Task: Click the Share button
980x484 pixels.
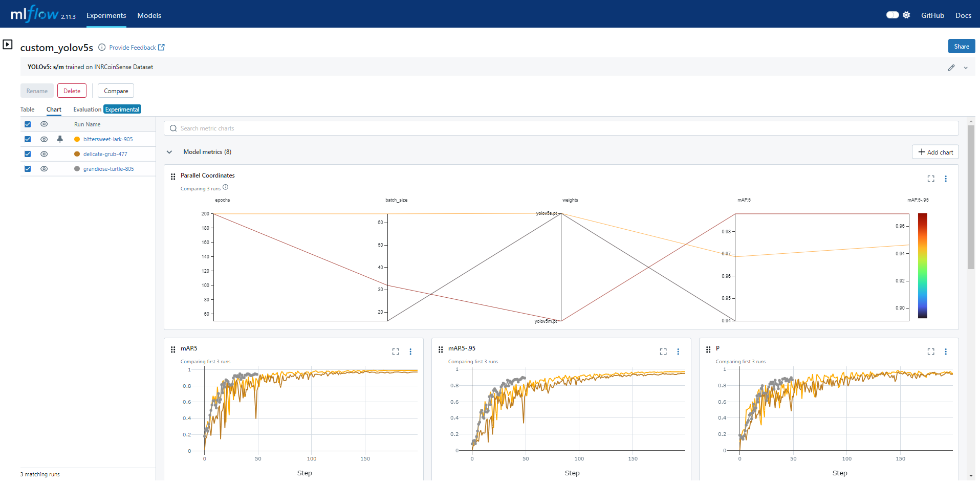Action: [962, 46]
